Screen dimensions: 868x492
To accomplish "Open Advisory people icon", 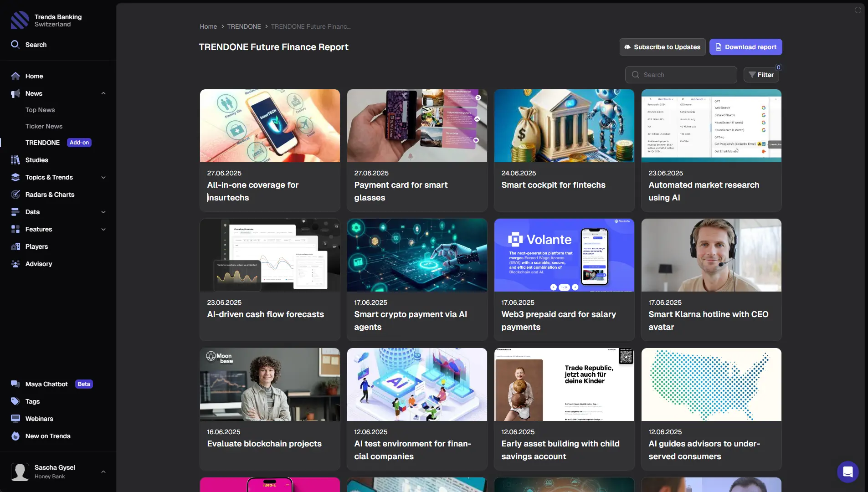I will (x=15, y=264).
